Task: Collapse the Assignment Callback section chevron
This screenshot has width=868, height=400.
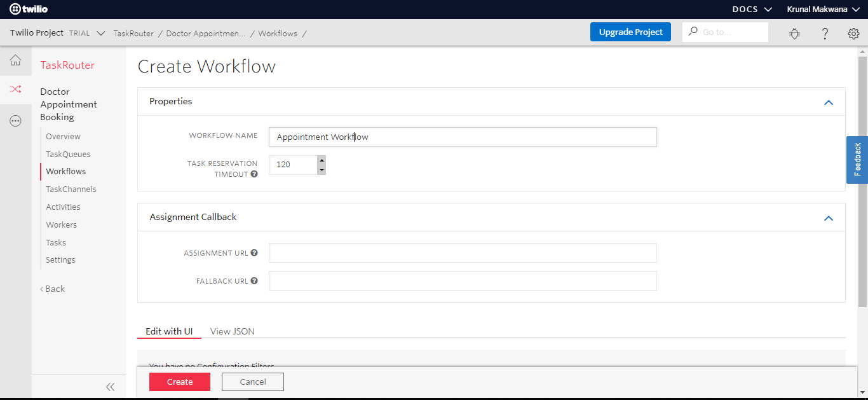Action: [829, 218]
